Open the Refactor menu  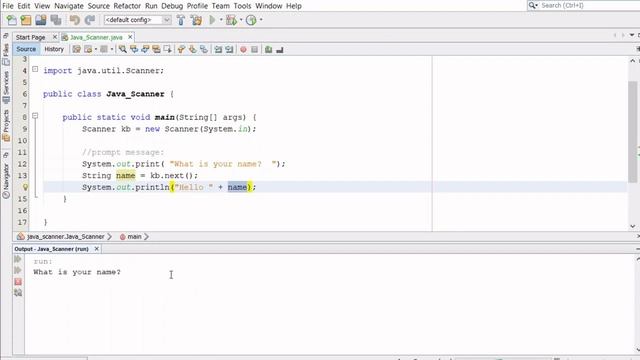[x=127, y=6]
